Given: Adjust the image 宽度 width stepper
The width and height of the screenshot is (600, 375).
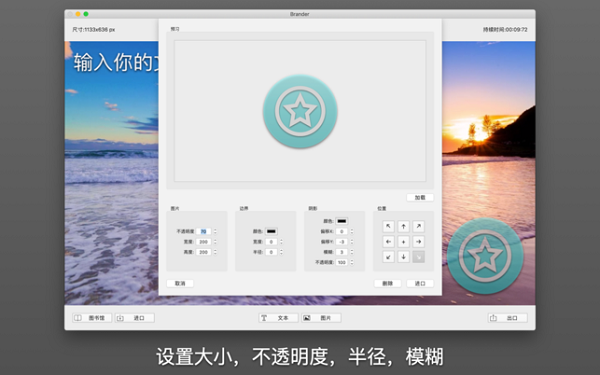Looking at the screenshot, I should [x=215, y=241].
